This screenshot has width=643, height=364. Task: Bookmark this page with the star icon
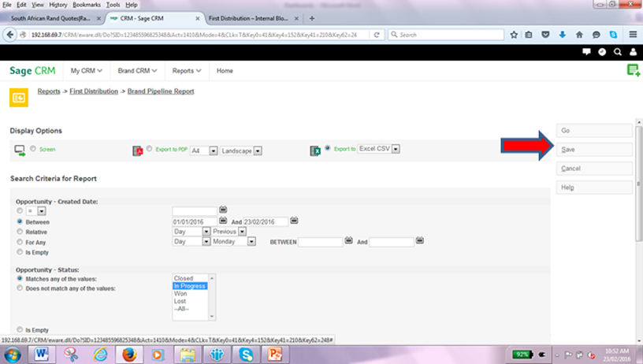pyautogui.click(x=514, y=35)
